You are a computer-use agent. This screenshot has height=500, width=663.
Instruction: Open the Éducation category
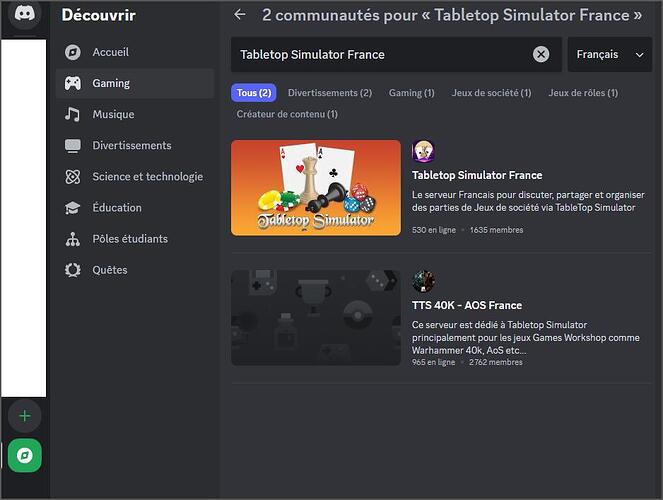(x=135, y=208)
